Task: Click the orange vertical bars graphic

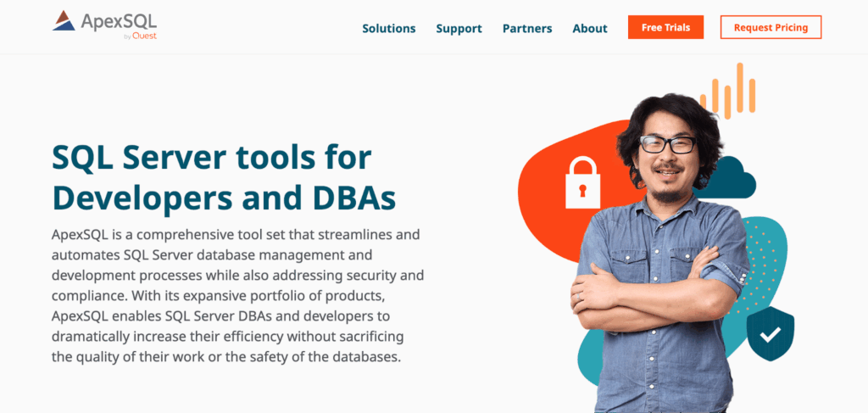Action: pyautogui.click(x=727, y=91)
